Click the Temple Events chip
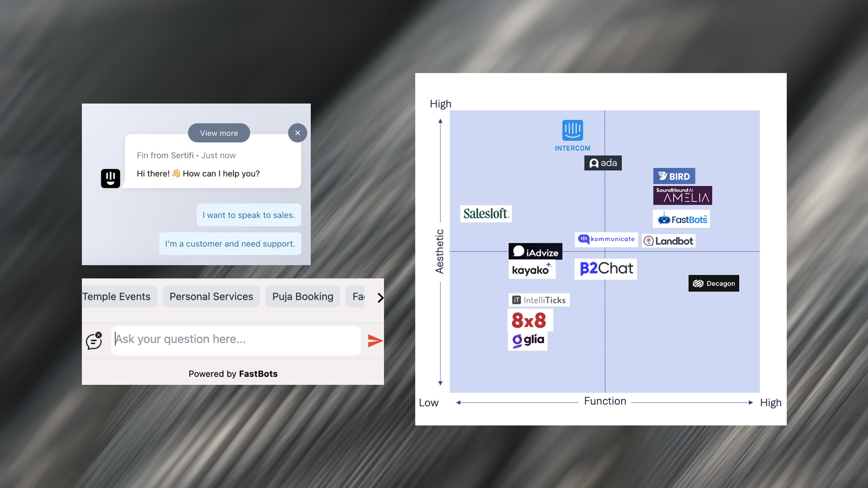The width and height of the screenshot is (868, 488). 117,296
